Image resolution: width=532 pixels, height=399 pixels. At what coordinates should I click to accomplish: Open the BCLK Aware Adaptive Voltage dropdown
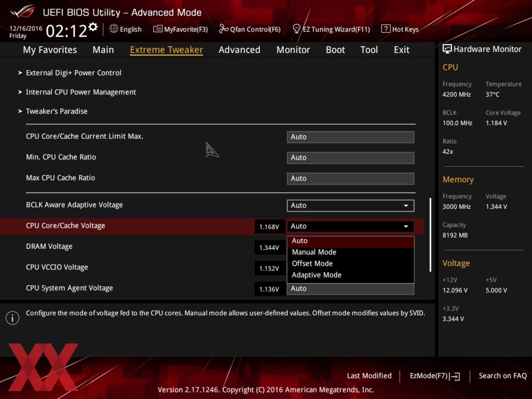coord(350,205)
